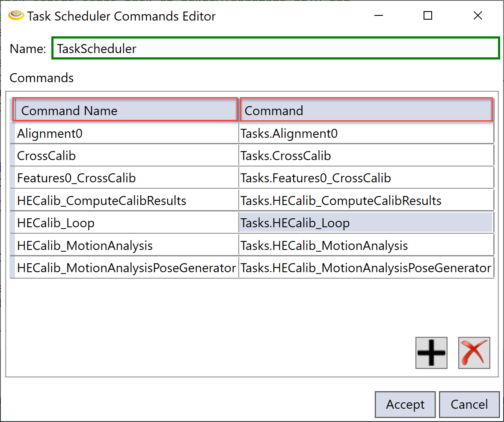The height and width of the screenshot is (422, 504).
Task: Click the Name text field containing TaskScheduler
Action: point(274,48)
